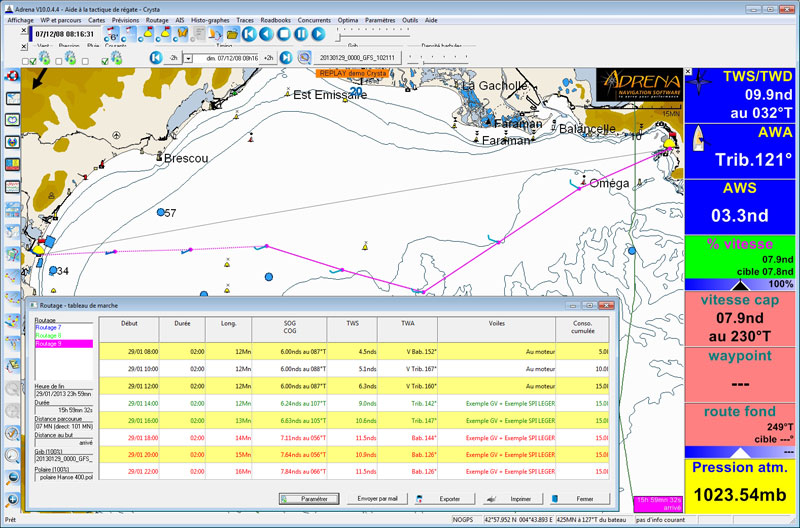Open the Routage menu
Viewport: 800px width, 528px height.
pyautogui.click(x=157, y=20)
